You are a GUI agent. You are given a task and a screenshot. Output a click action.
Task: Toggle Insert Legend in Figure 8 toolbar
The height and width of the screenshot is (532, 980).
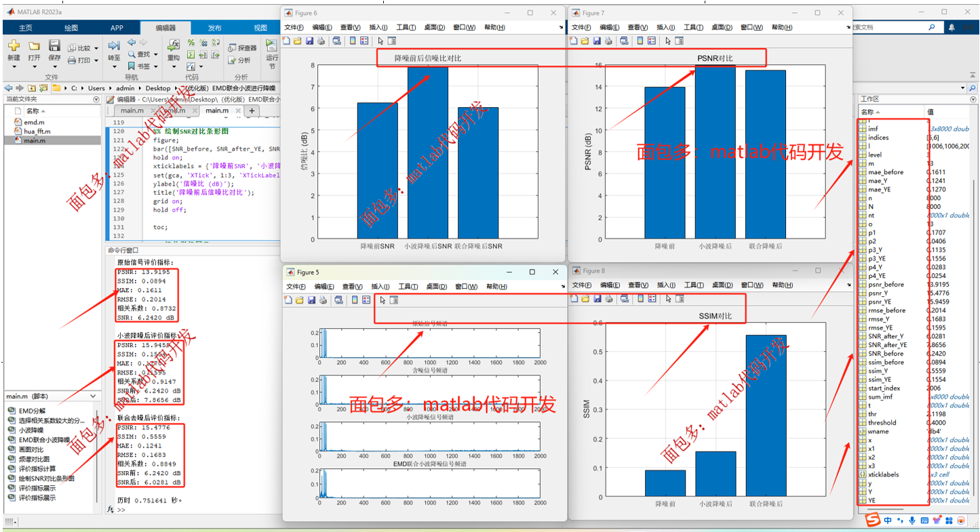pos(652,298)
